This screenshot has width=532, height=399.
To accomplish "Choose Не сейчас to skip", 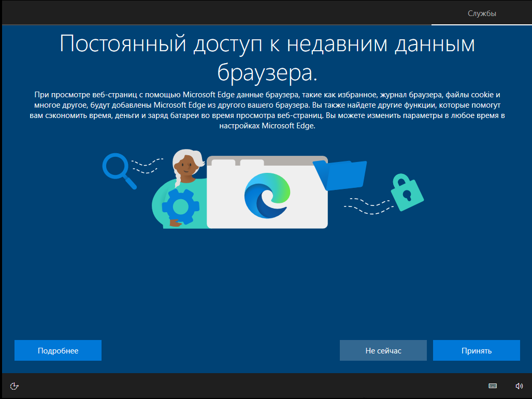I will [x=383, y=350].
